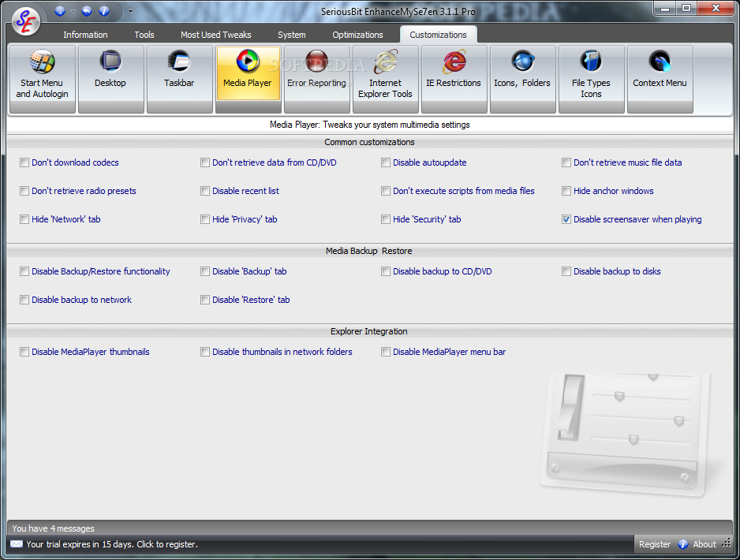Viewport: 740px width, 560px height.
Task: Tick Hide 'Security' tab checkbox
Action: pos(386,219)
